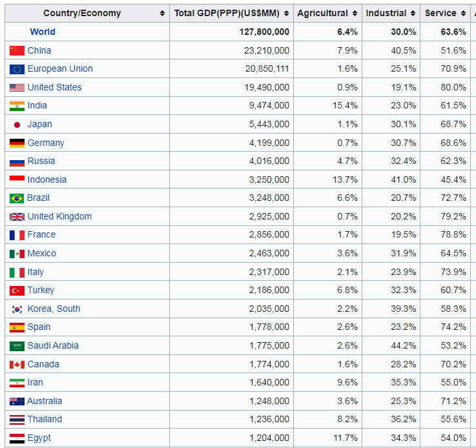Open the United States link

pyautogui.click(x=55, y=87)
